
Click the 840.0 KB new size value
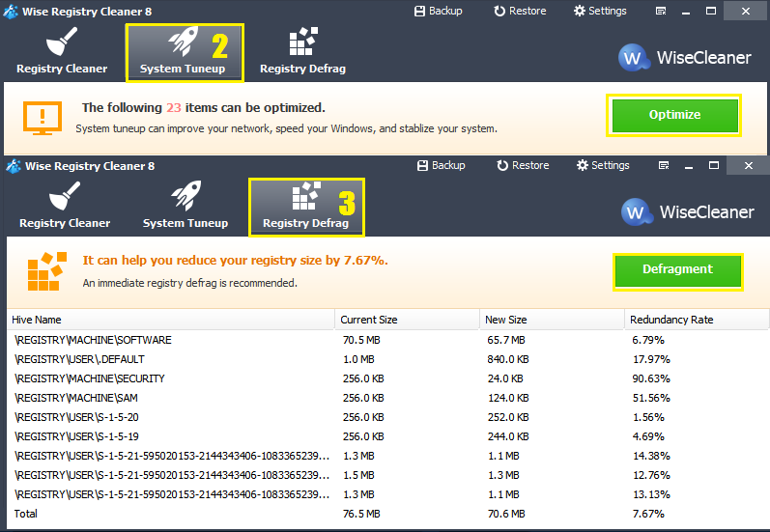coord(508,359)
